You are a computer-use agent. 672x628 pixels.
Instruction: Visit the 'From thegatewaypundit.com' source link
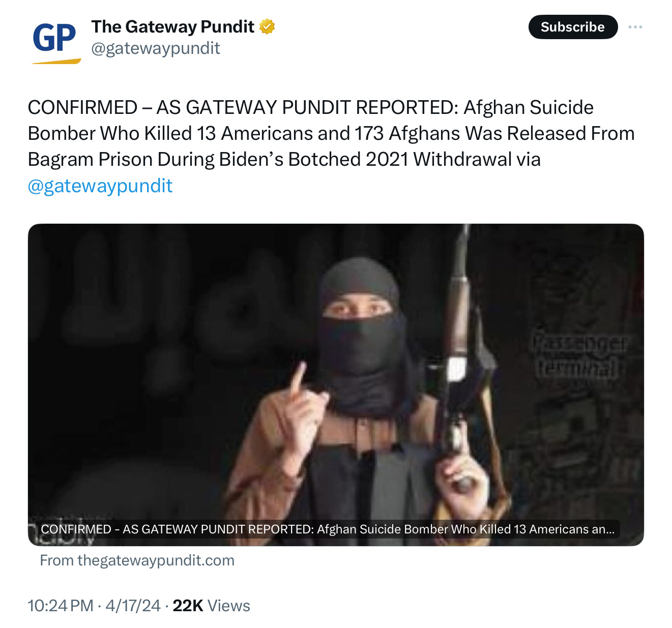[x=137, y=560]
